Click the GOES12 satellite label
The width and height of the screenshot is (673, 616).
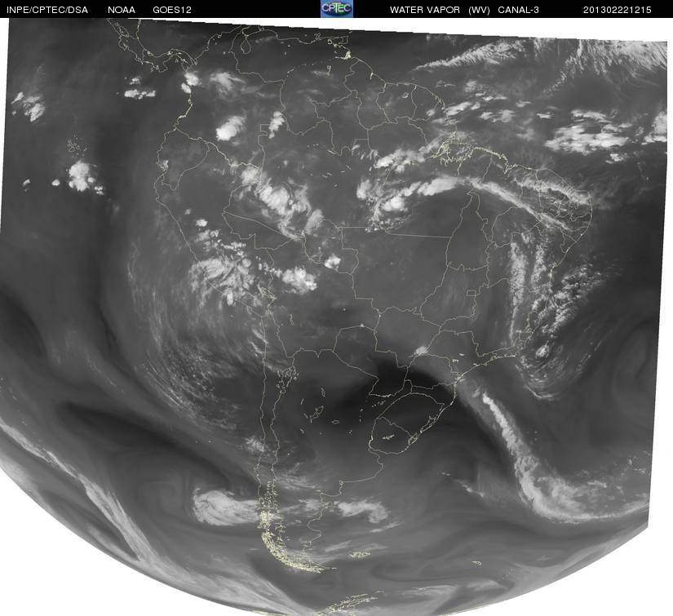pyautogui.click(x=172, y=10)
